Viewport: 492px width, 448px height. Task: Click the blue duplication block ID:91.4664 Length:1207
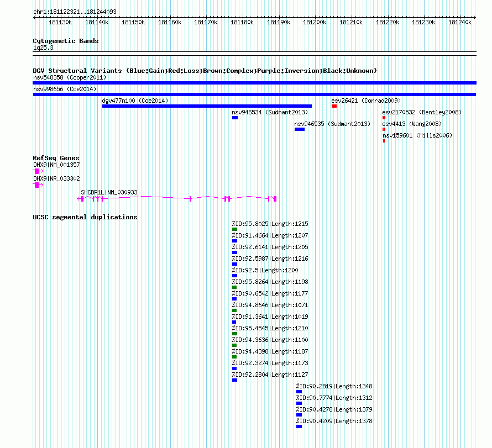click(234, 241)
